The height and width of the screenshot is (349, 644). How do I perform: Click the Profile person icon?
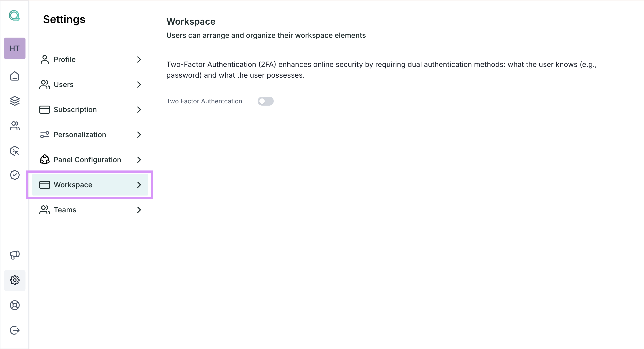pyautogui.click(x=44, y=60)
